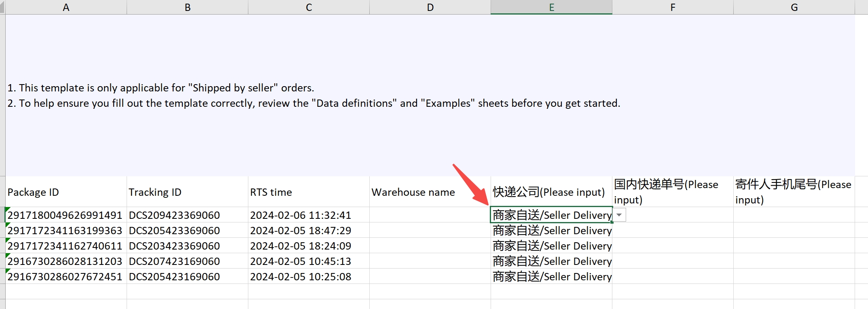Click Seller Delivery cell in the DCS205423169060 row
The image size is (868, 309).
click(551, 277)
